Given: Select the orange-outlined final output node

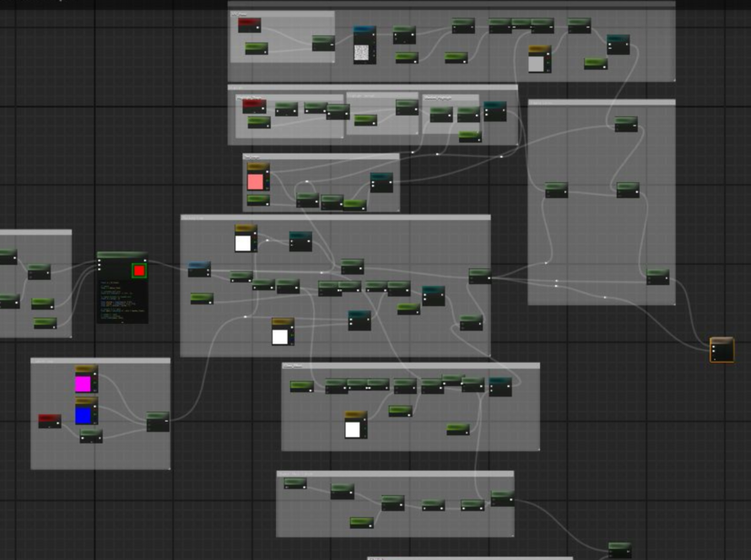Looking at the screenshot, I should 721,350.
